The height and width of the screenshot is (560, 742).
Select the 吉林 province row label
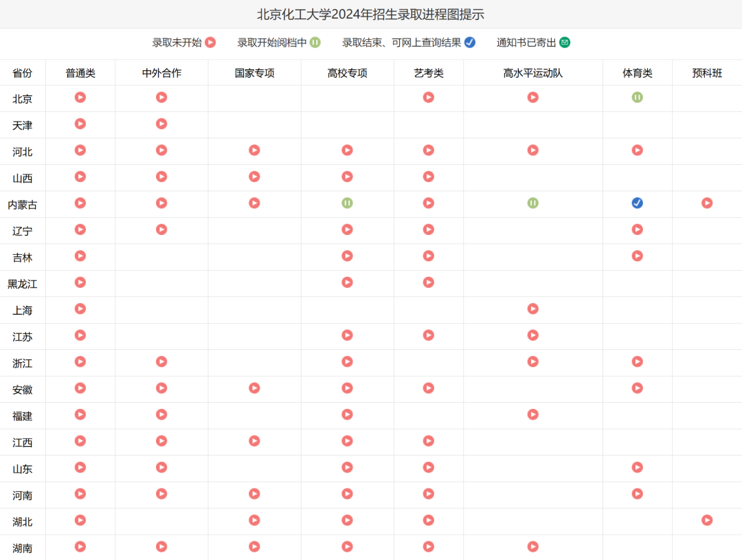pos(22,258)
